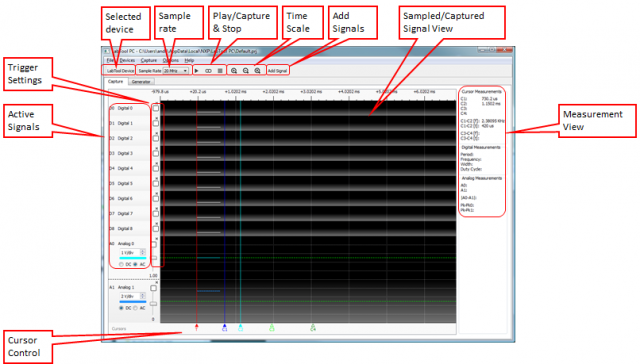Select the Digital 6 signal label
This screenshot has width=640, height=364.
click(x=125, y=198)
